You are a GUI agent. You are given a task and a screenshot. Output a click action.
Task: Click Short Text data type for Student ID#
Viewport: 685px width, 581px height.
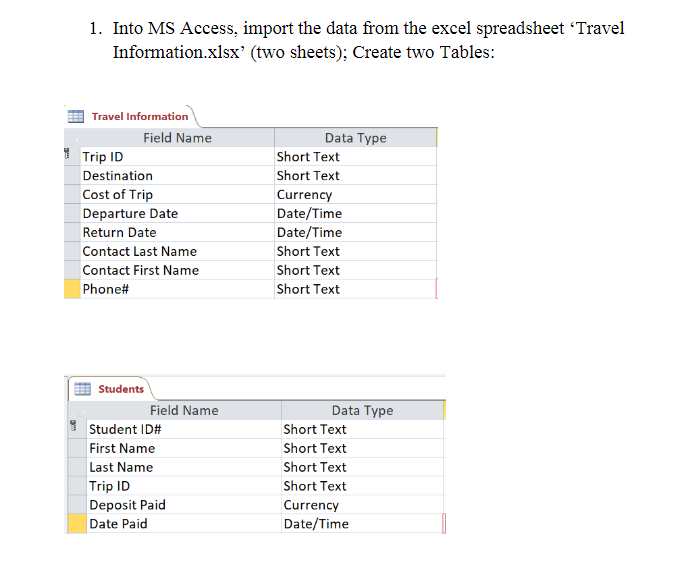point(363,429)
